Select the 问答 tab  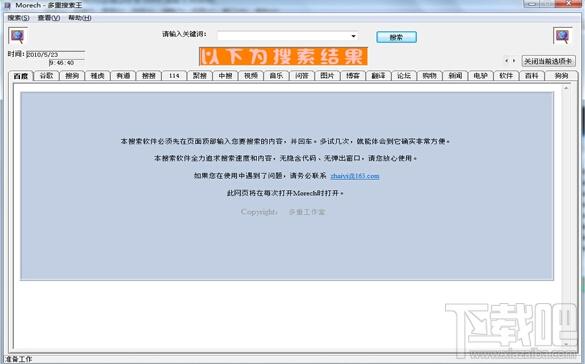click(302, 76)
